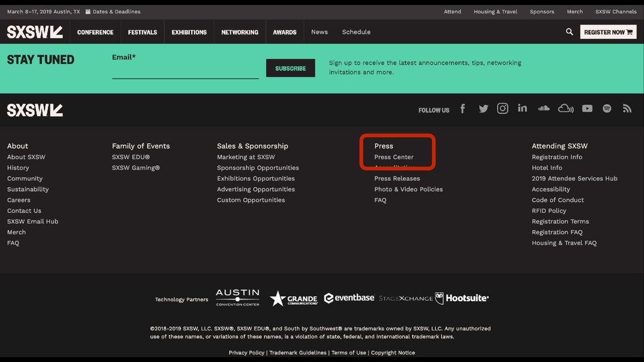This screenshot has height=362, width=644.
Task: Go to the News page
Action: [x=319, y=32]
